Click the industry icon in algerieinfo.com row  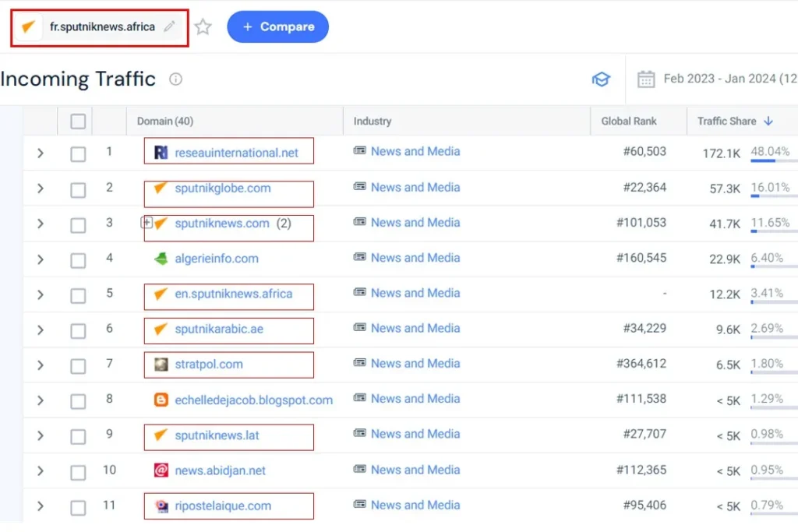click(360, 256)
